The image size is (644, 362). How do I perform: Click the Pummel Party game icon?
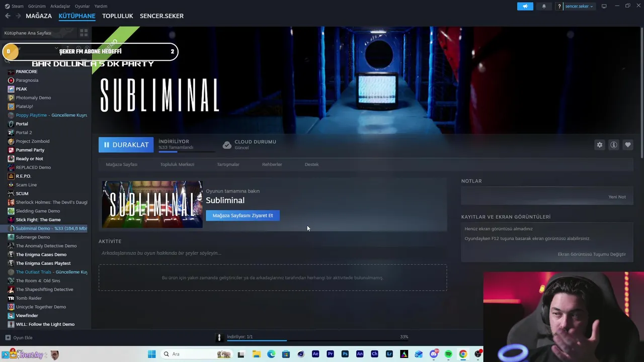click(x=11, y=150)
